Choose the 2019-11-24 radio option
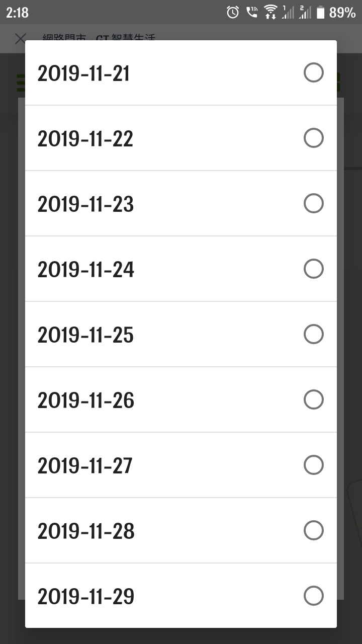The width and height of the screenshot is (362, 644). (314, 269)
